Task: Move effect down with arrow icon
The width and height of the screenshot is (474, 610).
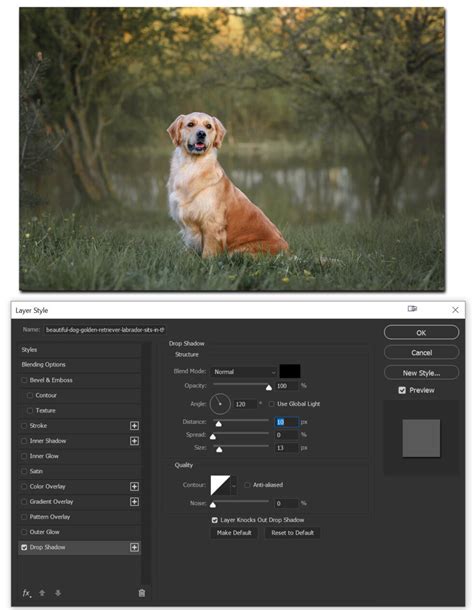Action: point(58,593)
